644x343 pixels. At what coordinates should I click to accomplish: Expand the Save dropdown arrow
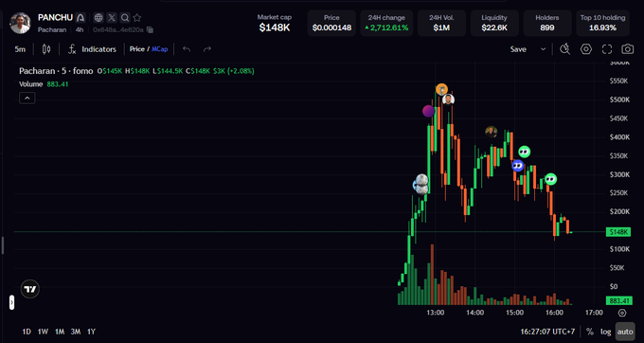543,49
